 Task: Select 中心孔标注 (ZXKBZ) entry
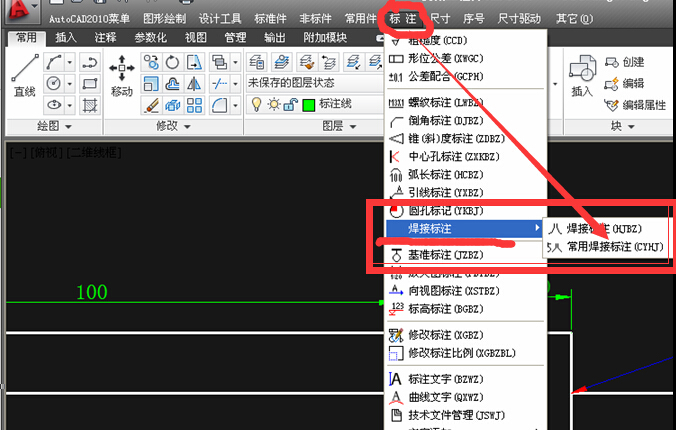[450, 156]
